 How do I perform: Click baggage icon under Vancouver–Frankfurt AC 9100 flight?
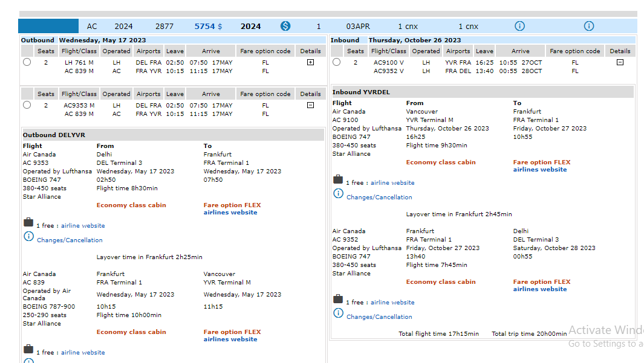pyautogui.click(x=338, y=180)
